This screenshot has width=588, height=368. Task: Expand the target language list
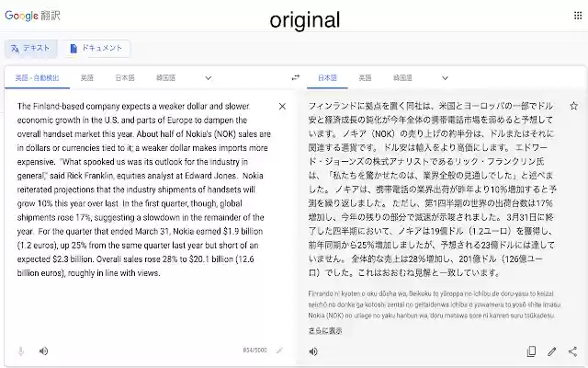coord(445,78)
